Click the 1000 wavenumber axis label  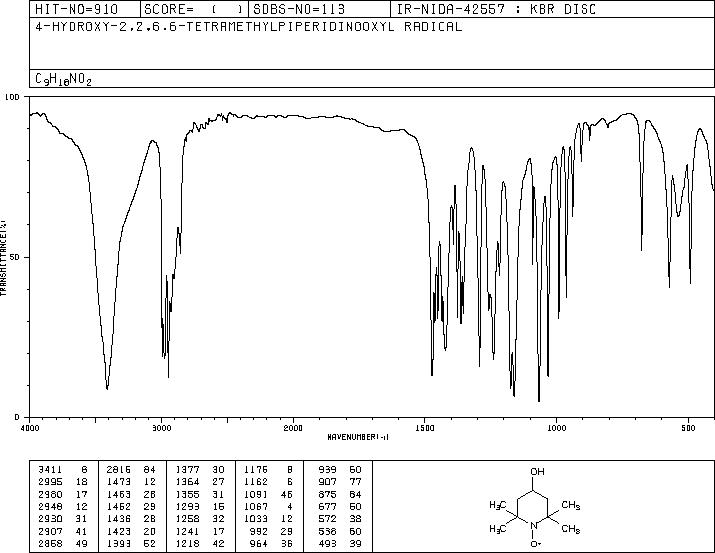pyautogui.click(x=556, y=428)
